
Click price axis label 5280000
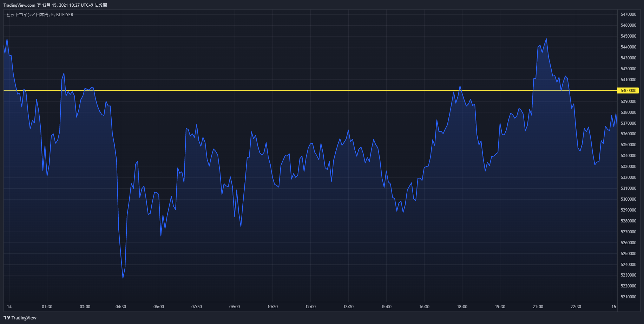[629, 221]
